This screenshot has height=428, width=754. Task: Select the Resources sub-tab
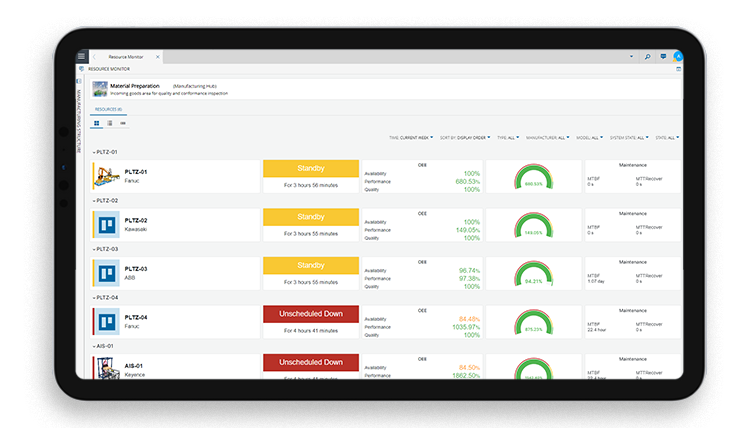click(x=108, y=108)
